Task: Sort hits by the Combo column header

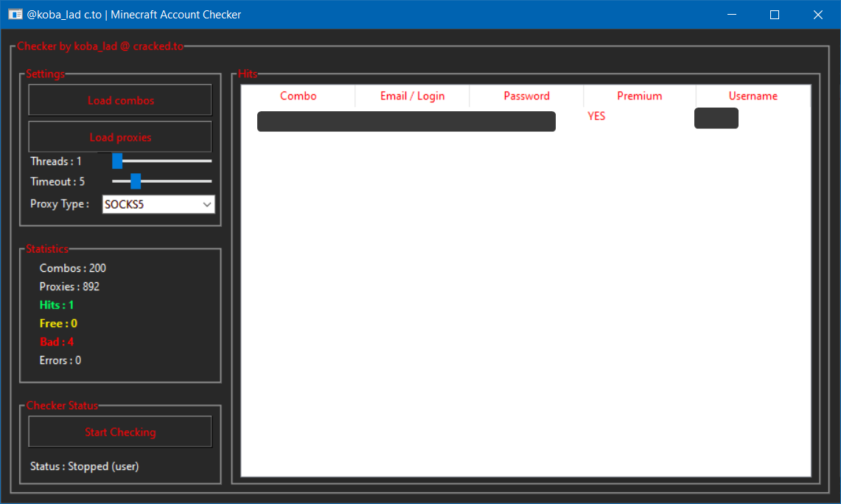Action: click(299, 96)
